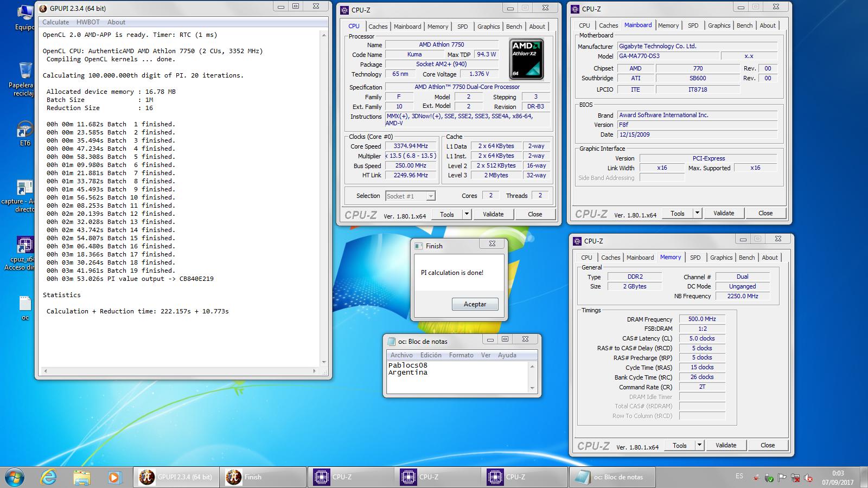Open the Windows Start menu orb
The image size is (868, 488).
tap(14, 477)
